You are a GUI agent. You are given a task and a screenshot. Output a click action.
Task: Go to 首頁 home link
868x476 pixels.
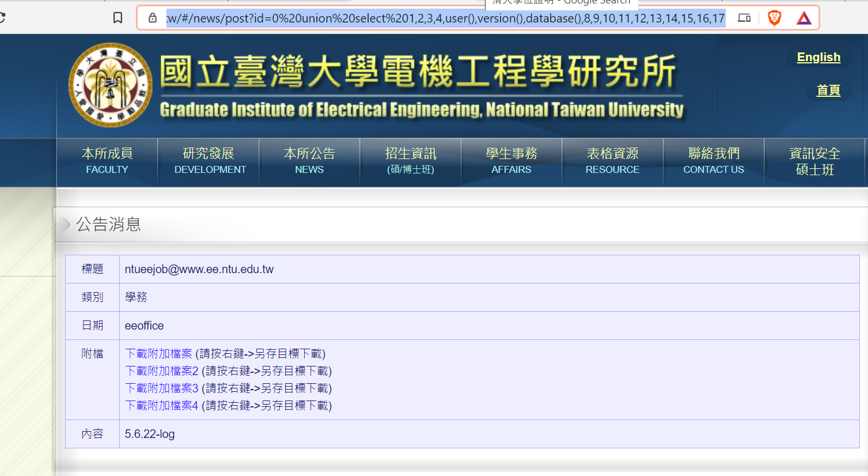(828, 90)
